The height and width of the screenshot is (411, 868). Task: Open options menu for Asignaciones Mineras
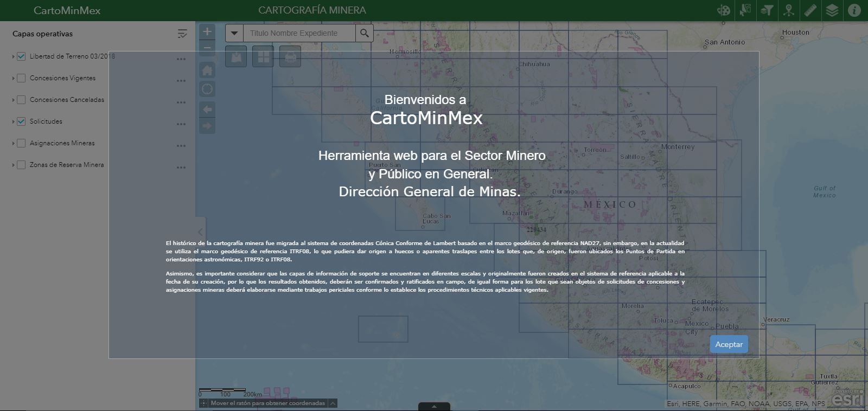coord(181,146)
